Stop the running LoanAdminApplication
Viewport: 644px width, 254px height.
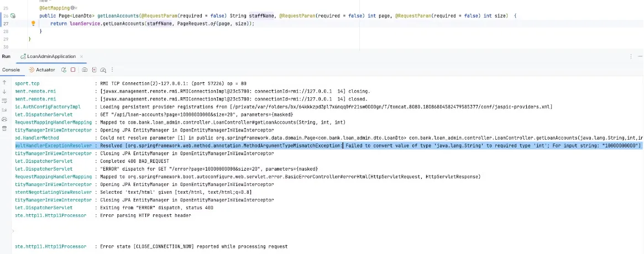(73, 70)
